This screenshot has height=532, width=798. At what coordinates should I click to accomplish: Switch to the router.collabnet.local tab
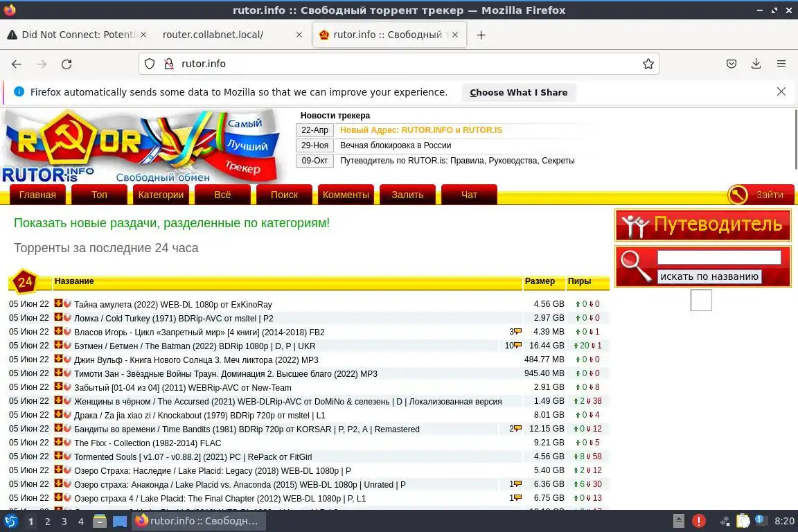point(231,35)
